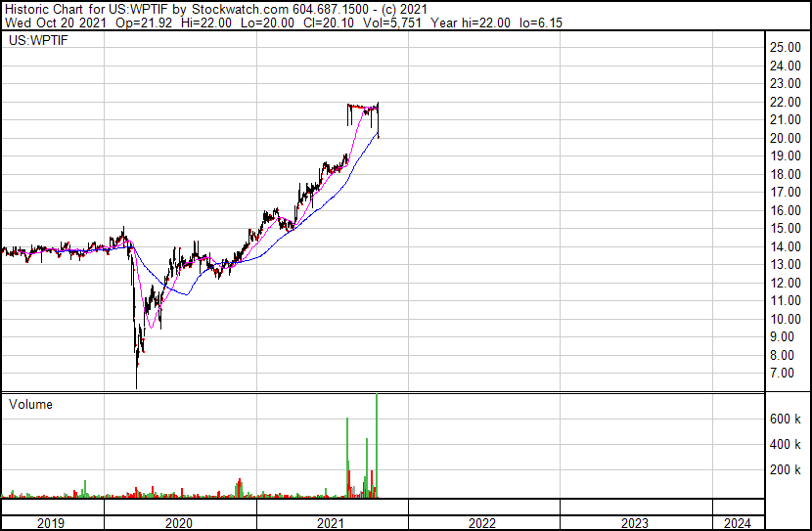Select the 2022 year on time axis
812x531 pixels.
pyautogui.click(x=482, y=523)
